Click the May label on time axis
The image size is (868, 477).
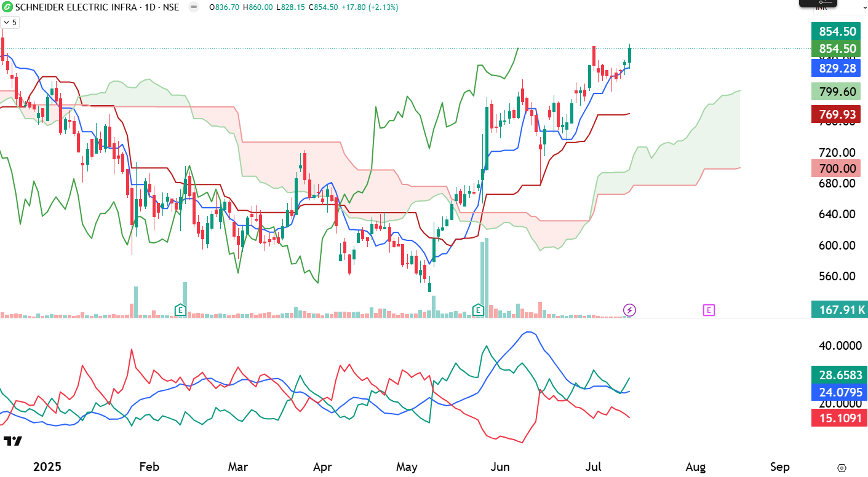(407, 467)
